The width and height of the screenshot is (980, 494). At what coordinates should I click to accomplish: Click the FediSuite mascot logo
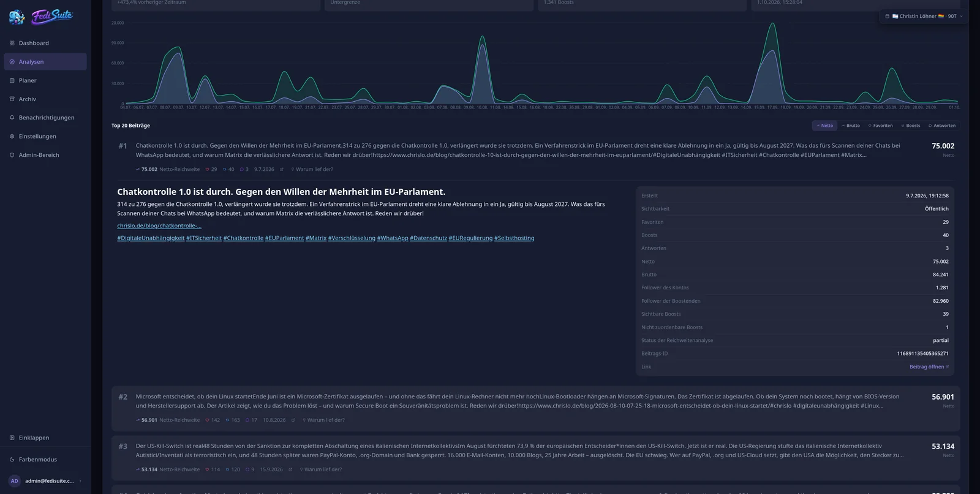pos(17,17)
